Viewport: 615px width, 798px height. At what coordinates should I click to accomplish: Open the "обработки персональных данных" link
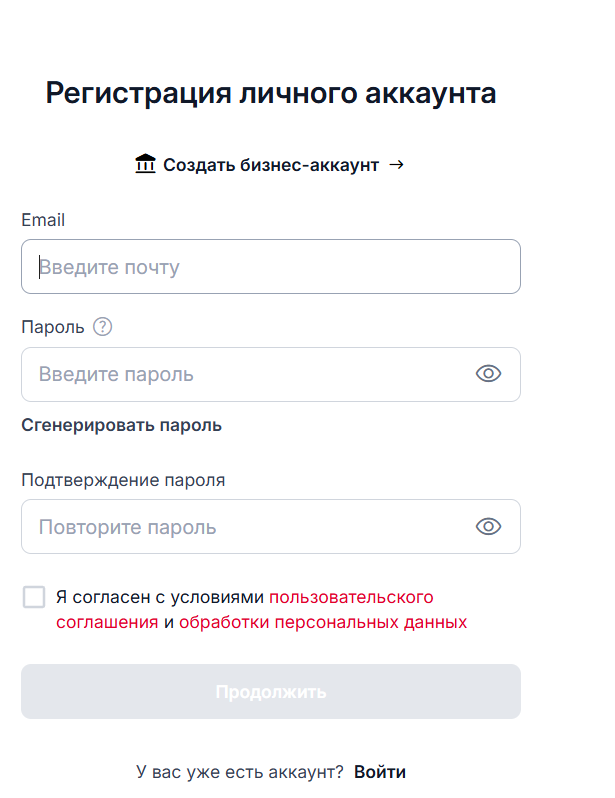(x=323, y=622)
